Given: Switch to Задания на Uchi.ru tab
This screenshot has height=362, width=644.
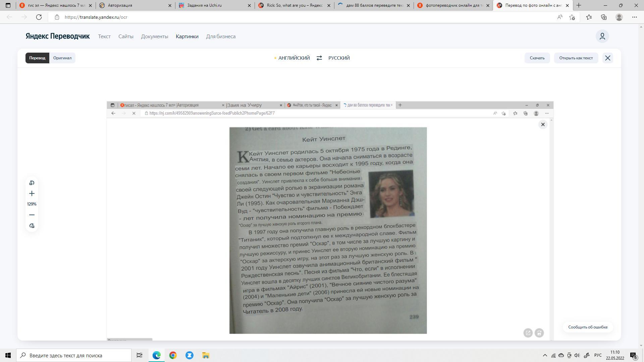Looking at the screenshot, I should click(x=215, y=5).
